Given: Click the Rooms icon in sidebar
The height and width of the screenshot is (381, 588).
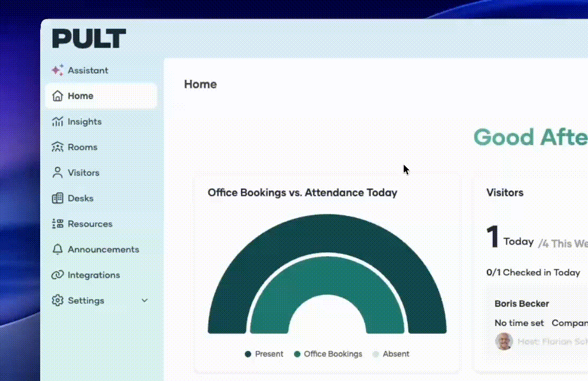Looking at the screenshot, I should tap(58, 147).
